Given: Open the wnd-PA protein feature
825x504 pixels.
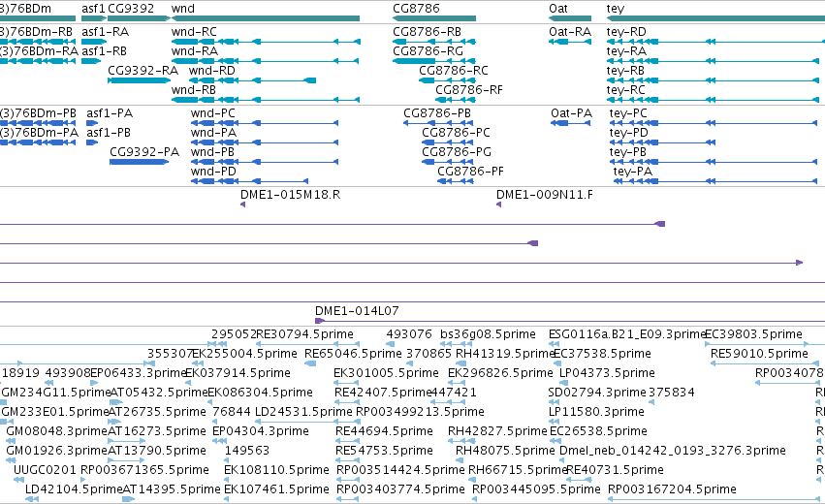Looking at the screenshot, I should [265, 142].
